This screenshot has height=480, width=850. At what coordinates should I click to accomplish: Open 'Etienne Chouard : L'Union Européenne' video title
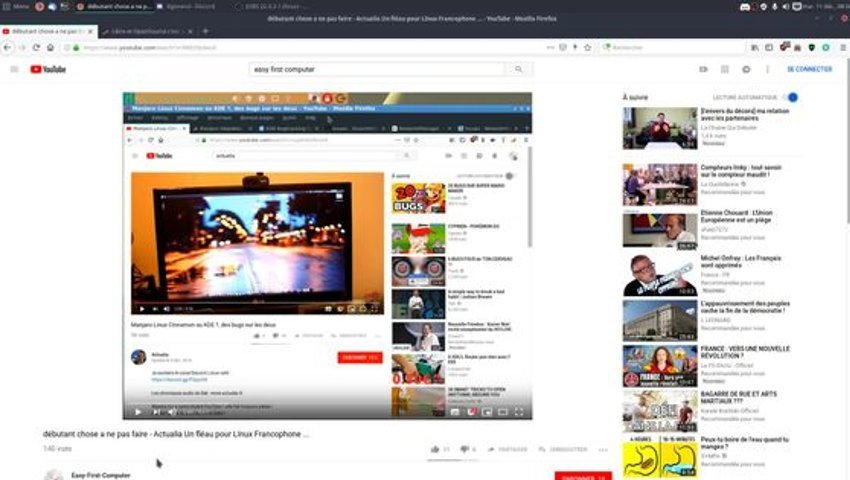click(737, 216)
